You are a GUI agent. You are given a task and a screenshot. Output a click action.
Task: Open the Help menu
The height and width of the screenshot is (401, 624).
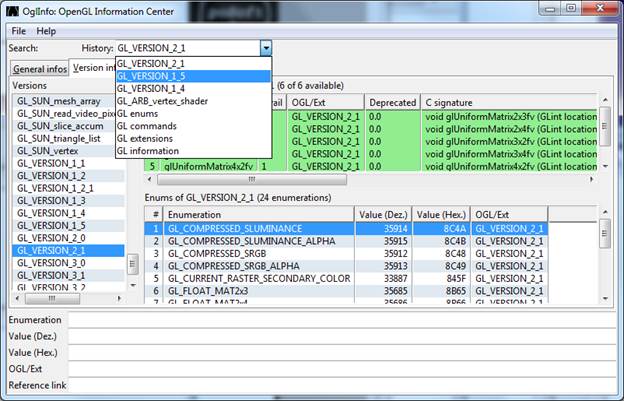point(46,31)
